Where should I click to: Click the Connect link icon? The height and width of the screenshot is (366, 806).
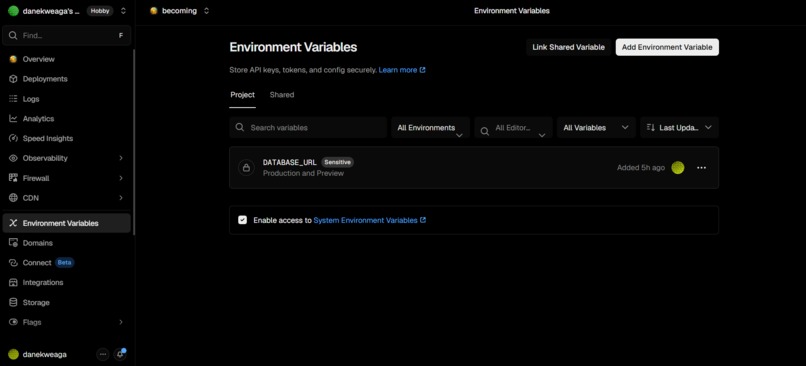13,263
